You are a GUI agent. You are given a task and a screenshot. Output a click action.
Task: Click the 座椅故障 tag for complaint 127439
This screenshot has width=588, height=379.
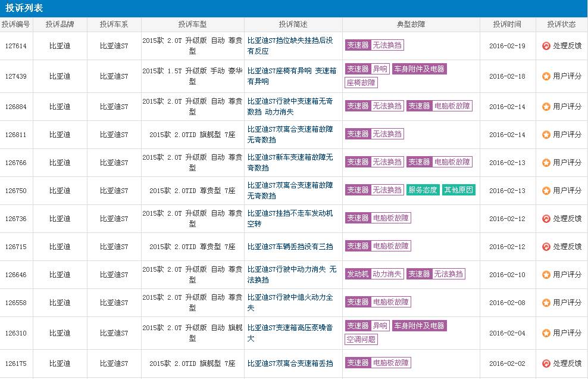[362, 82]
